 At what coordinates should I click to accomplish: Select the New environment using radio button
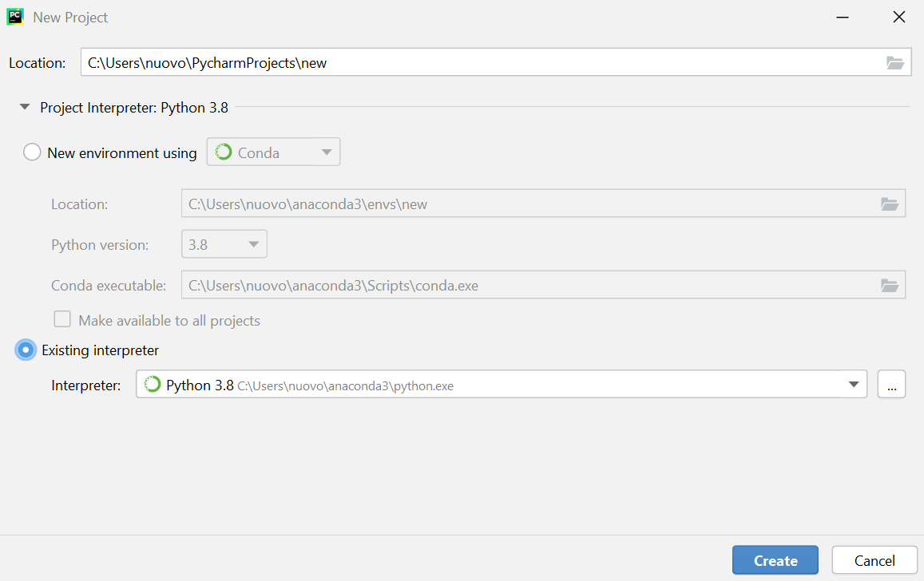32,152
